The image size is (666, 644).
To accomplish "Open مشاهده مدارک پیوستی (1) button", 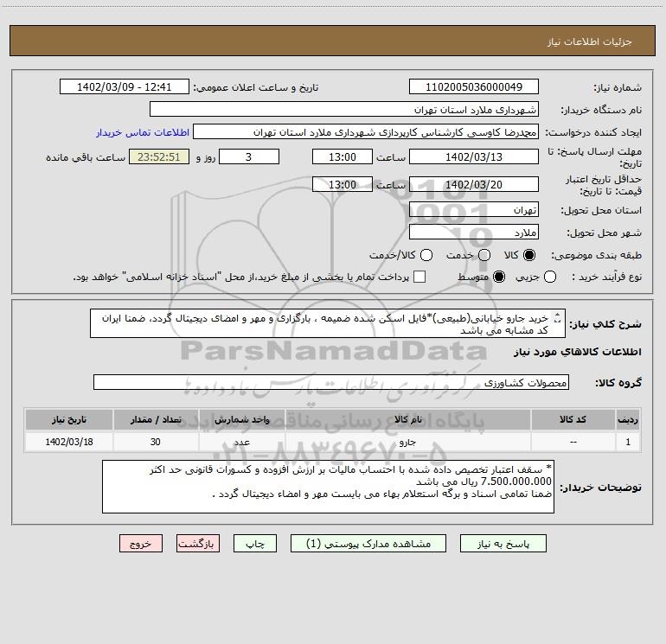I will coord(368,544).
